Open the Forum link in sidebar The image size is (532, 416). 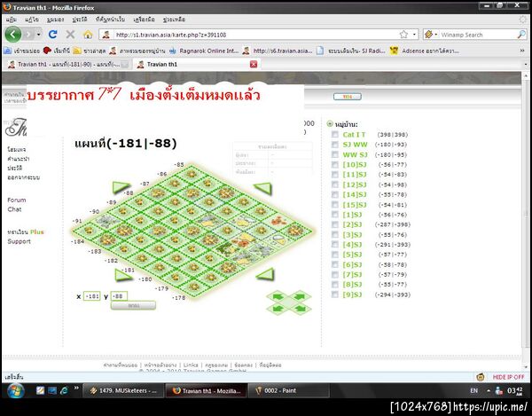[x=16, y=200]
